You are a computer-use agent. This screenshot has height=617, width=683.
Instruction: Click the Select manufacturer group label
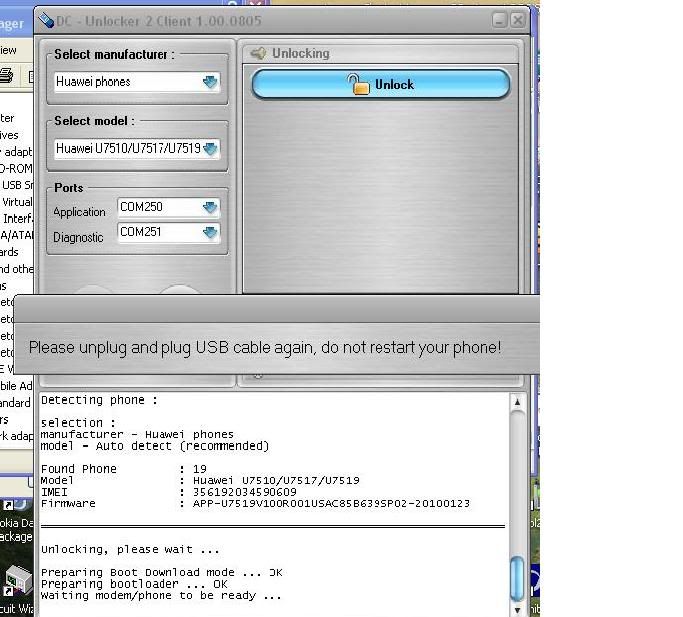point(114,54)
